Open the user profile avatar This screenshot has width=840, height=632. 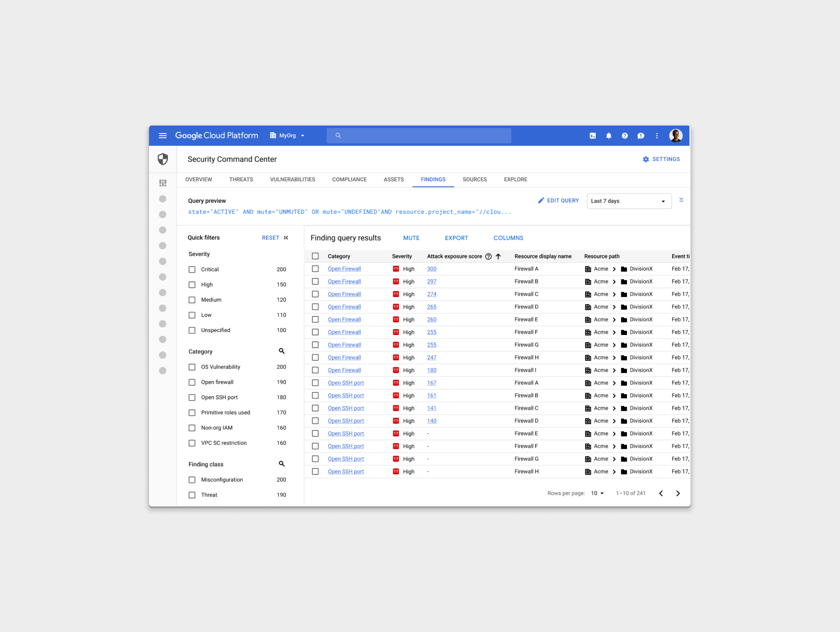click(675, 136)
